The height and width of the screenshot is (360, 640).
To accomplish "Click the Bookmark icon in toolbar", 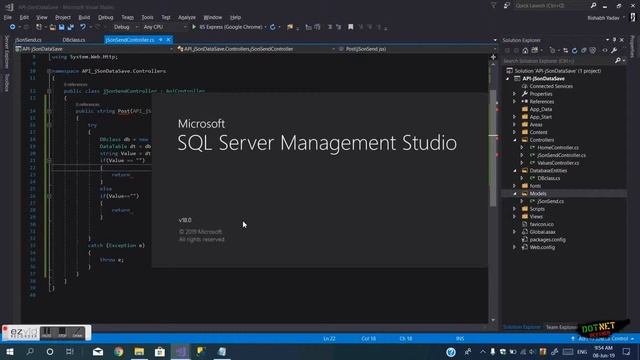I will pos(351,27).
